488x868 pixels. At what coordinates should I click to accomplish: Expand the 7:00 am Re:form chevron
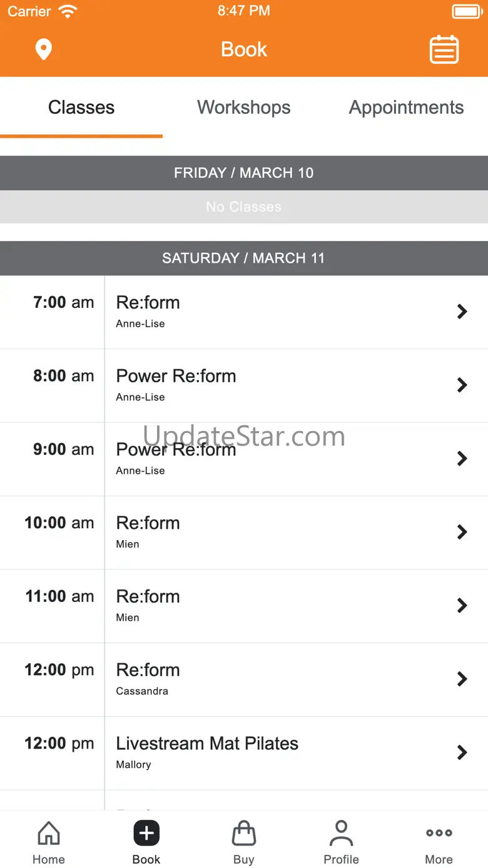coord(462,312)
